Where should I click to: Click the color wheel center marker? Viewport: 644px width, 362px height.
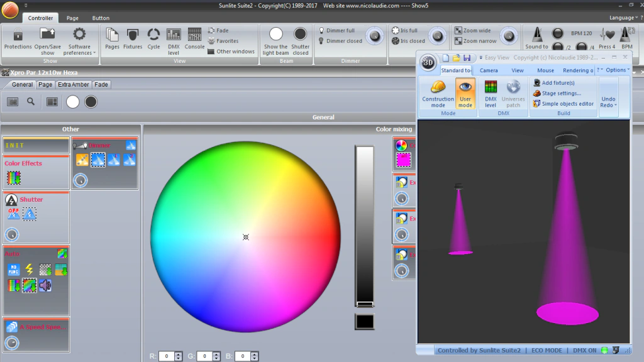[246, 237]
